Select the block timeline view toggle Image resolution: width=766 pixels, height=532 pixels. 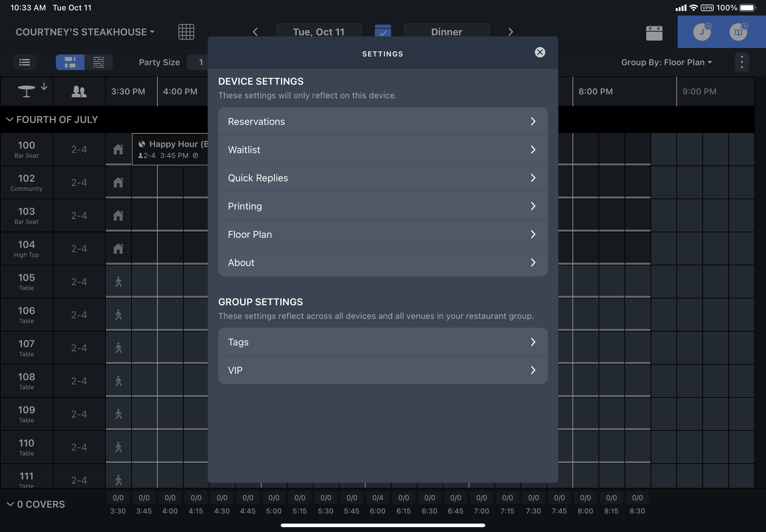coord(70,62)
